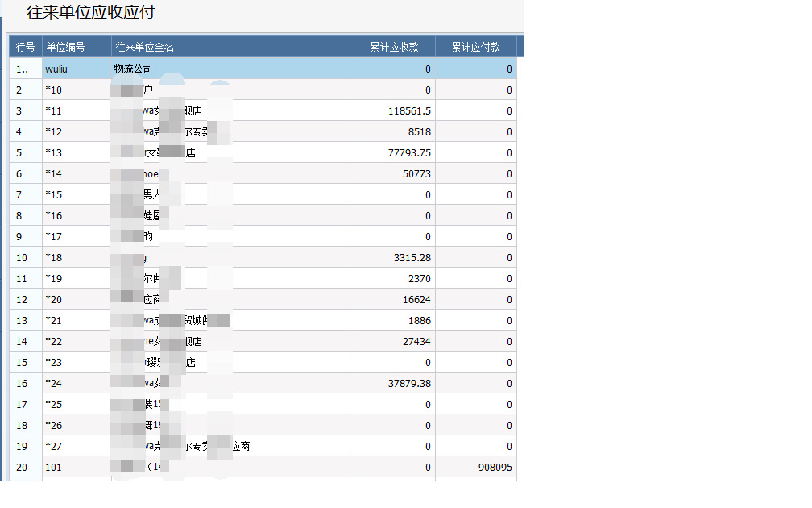The image size is (812, 508).
Task: Click row number 2 cell
Action: pyautogui.click(x=26, y=90)
